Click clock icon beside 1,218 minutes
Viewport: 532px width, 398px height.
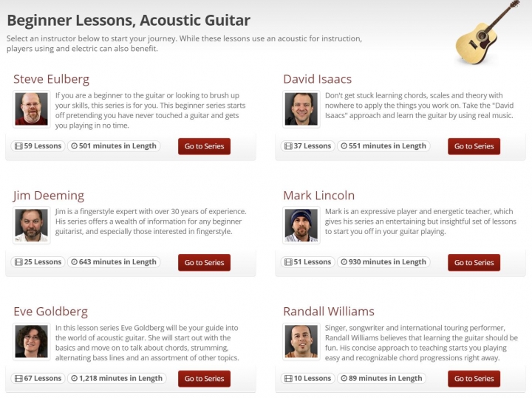pyautogui.click(x=75, y=378)
